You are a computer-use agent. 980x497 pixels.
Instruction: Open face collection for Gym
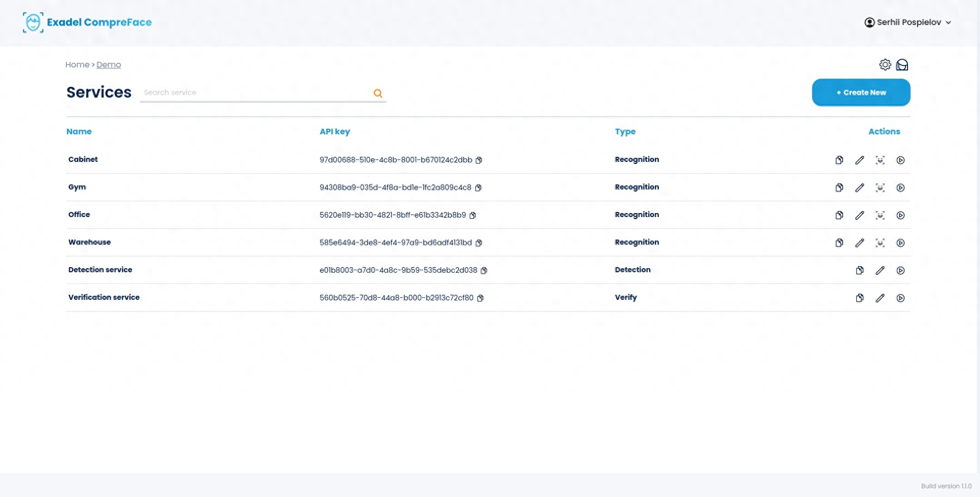click(x=880, y=188)
